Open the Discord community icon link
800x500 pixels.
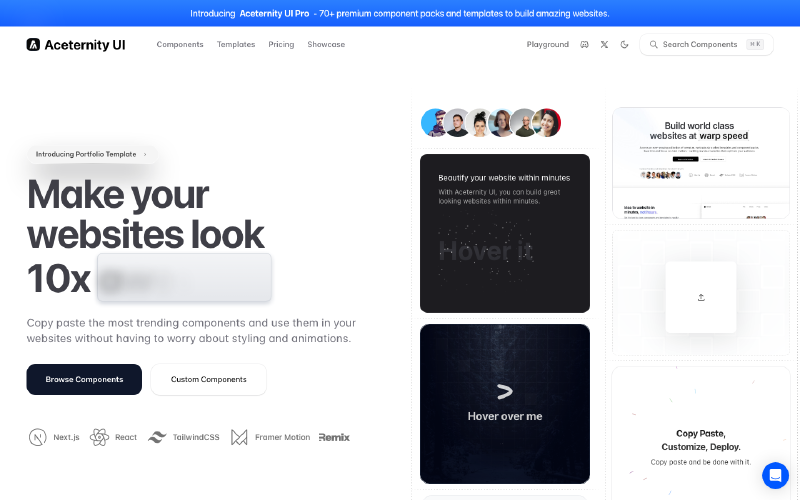[x=584, y=45]
